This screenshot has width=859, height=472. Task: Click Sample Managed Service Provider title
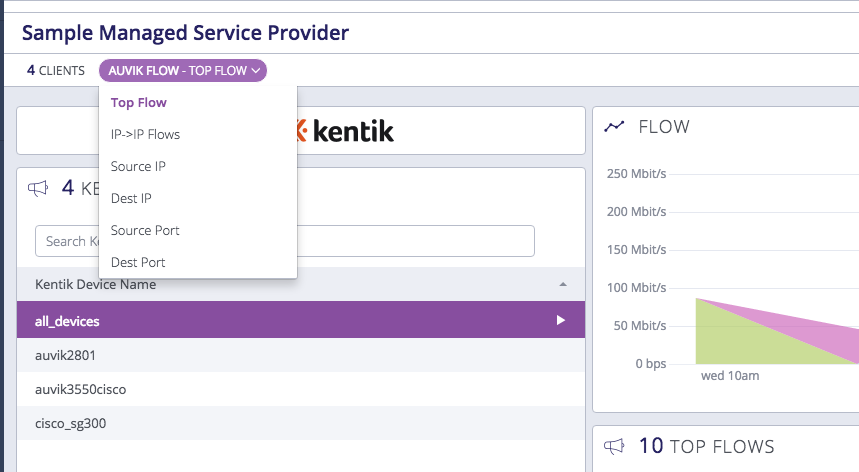pyautogui.click(x=185, y=33)
